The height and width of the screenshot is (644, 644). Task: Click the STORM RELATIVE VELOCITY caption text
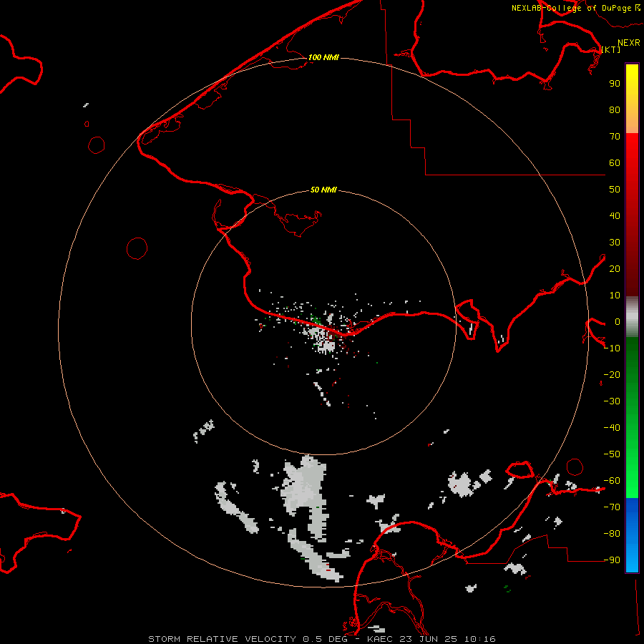[222, 639]
